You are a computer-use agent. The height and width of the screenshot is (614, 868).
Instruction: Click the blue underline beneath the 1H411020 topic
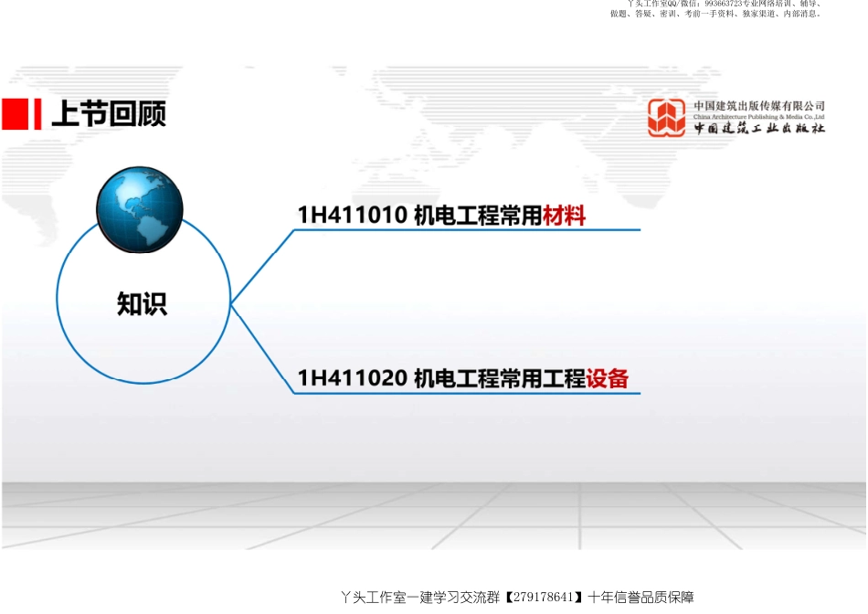pyautogui.click(x=466, y=394)
